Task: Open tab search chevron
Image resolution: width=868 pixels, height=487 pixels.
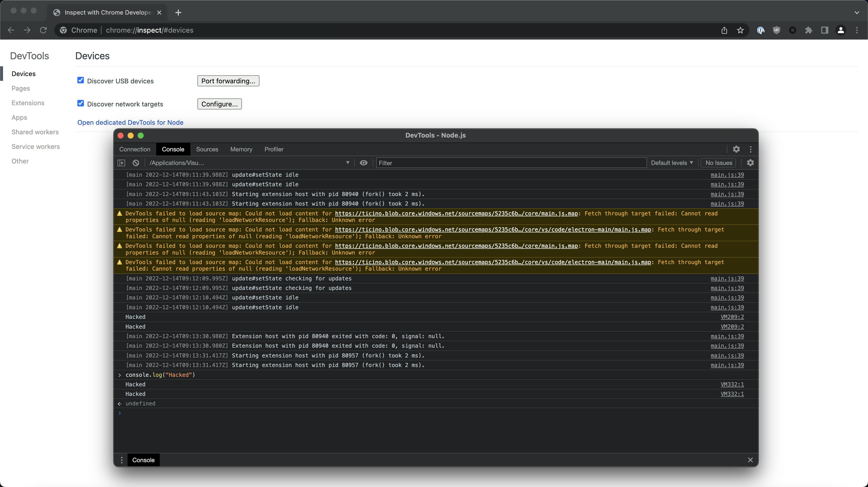Action: (x=857, y=13)
